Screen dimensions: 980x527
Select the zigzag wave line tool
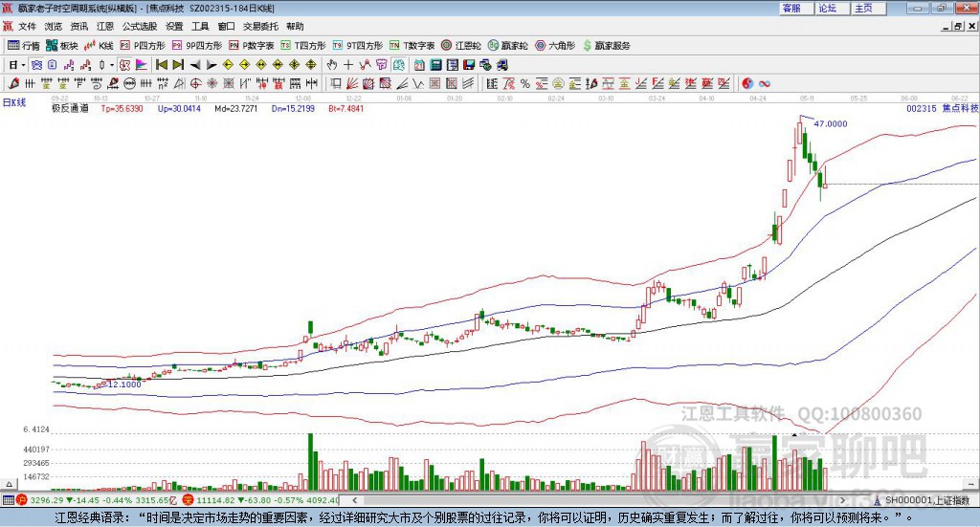(418, 83)
